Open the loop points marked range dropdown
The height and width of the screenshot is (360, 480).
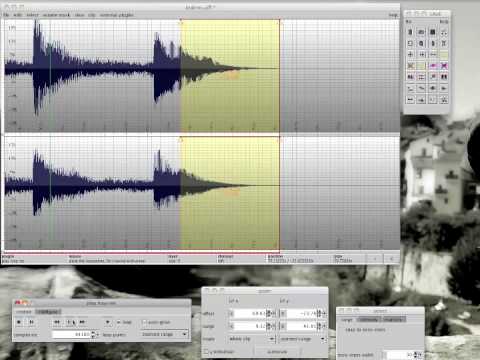164,334
